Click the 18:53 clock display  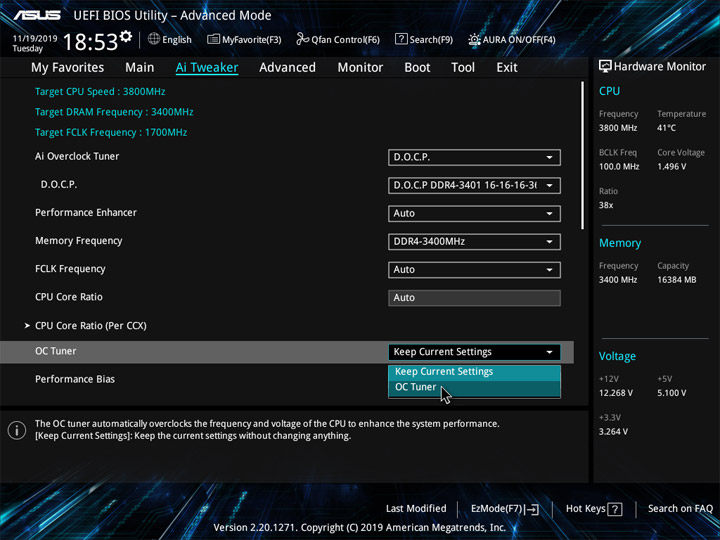(90, 42)
